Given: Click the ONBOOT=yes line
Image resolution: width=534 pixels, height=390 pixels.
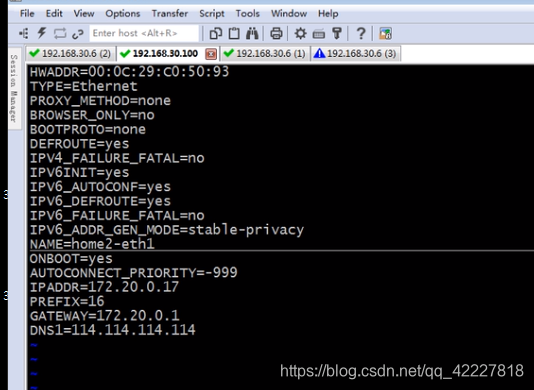Looking at the screenshot, I should click(71, 259).
